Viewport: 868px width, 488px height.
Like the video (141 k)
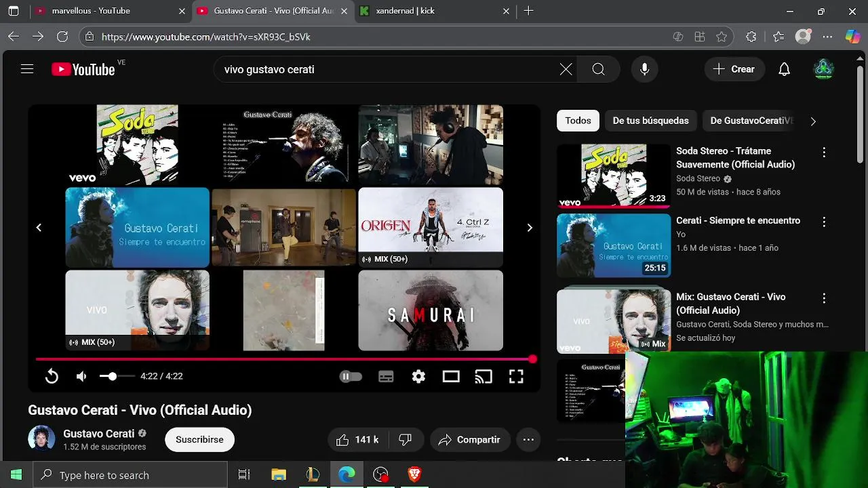coord(358,440)
